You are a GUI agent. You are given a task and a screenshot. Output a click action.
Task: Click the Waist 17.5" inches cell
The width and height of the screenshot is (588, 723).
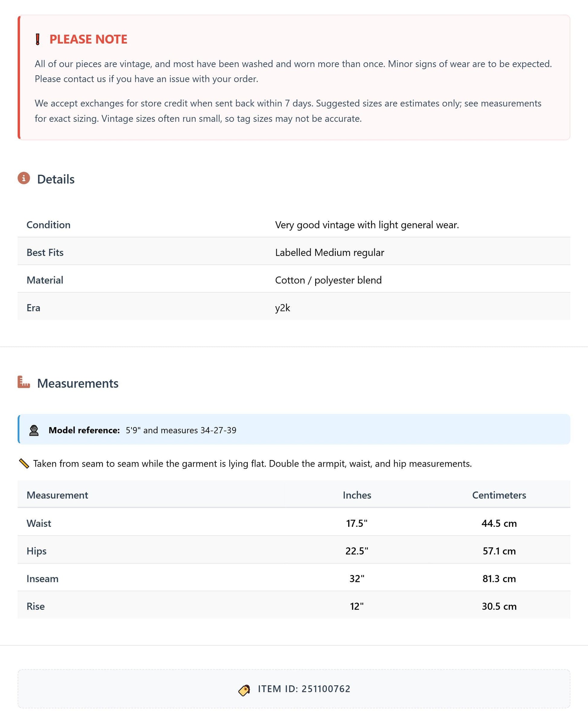[x=357, y=523]
